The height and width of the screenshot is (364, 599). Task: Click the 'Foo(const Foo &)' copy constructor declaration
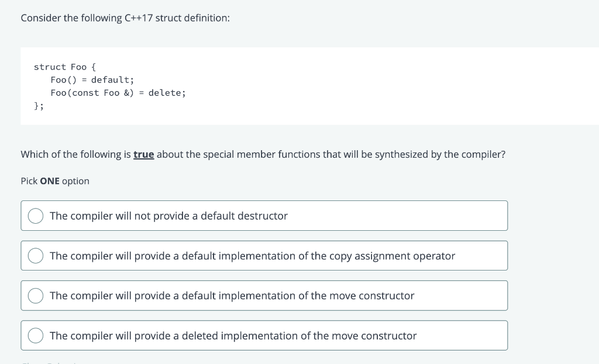(x=92, y=93)
